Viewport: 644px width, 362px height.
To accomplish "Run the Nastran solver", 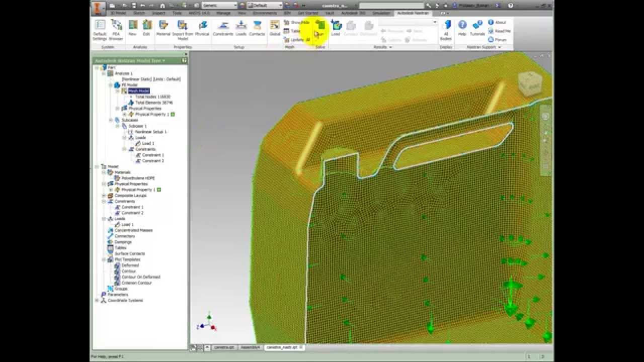I will tap(320, 28).
